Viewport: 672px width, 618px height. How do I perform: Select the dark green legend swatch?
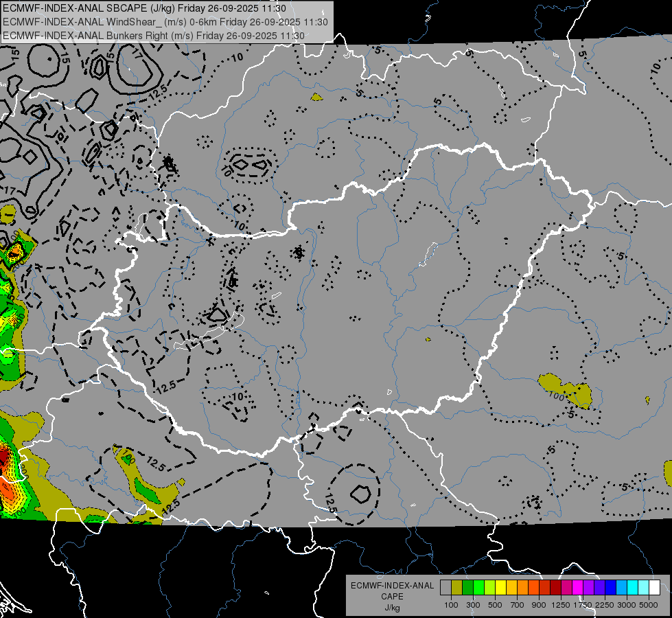click(467, 588)
